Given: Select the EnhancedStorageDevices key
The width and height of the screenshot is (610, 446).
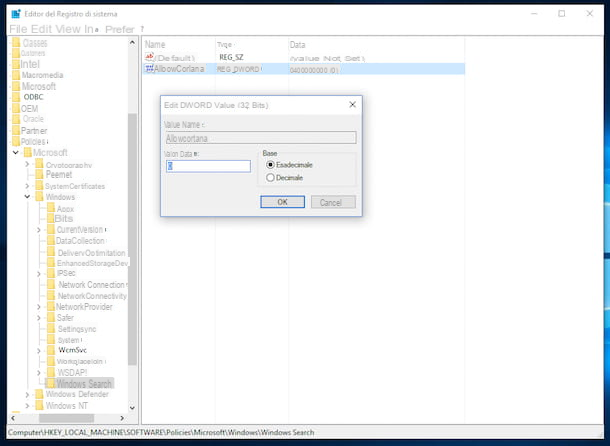Looking at the screenshot, I should click(92, 263).
